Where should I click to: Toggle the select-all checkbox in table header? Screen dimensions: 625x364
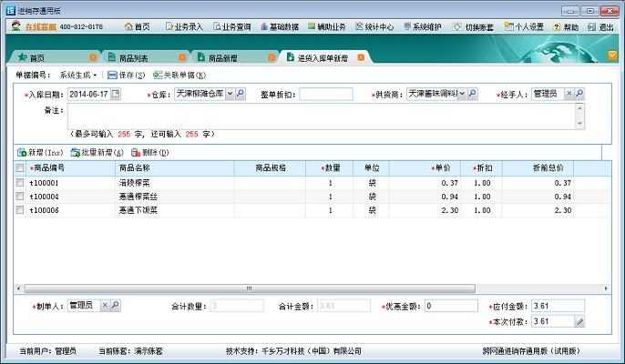20,168
